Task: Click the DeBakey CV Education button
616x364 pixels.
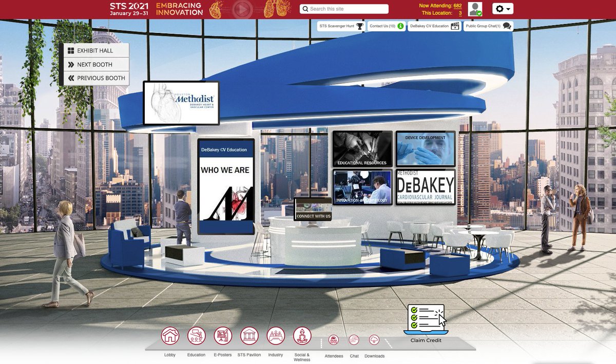Action: tap(434, 26)
